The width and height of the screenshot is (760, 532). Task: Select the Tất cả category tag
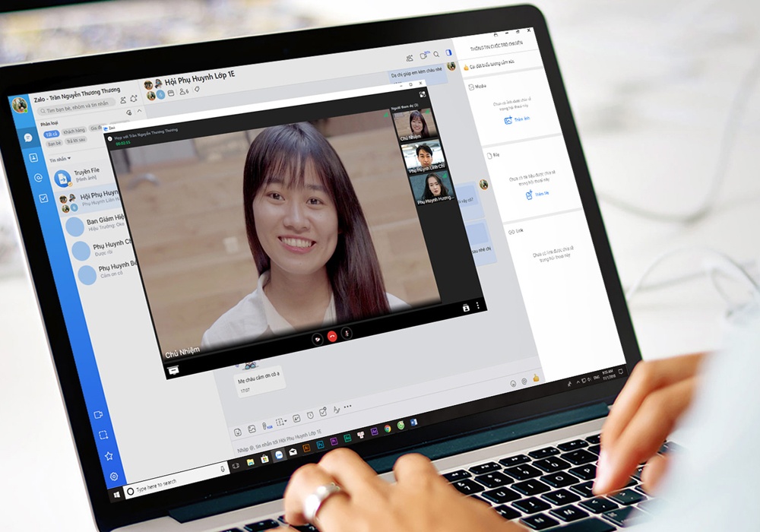click(51, 131)
